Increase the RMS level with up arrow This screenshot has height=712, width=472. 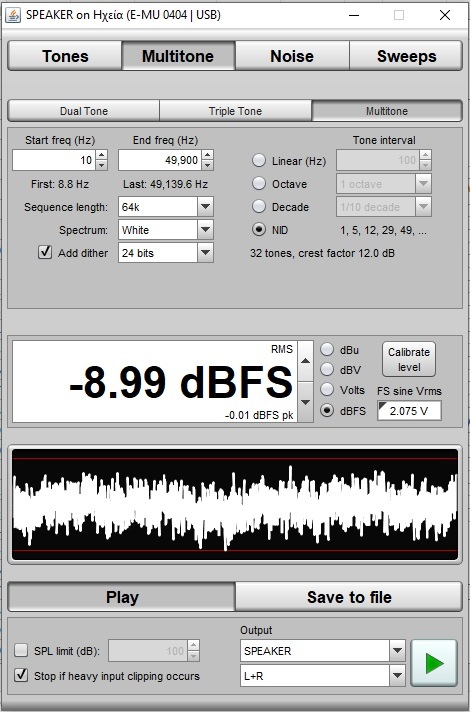[306, 361]
